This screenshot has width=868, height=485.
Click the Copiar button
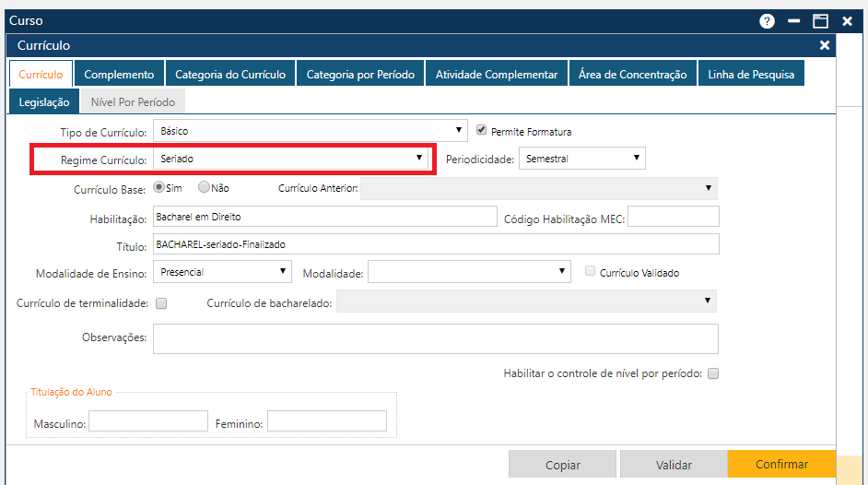tap(562, 464)
